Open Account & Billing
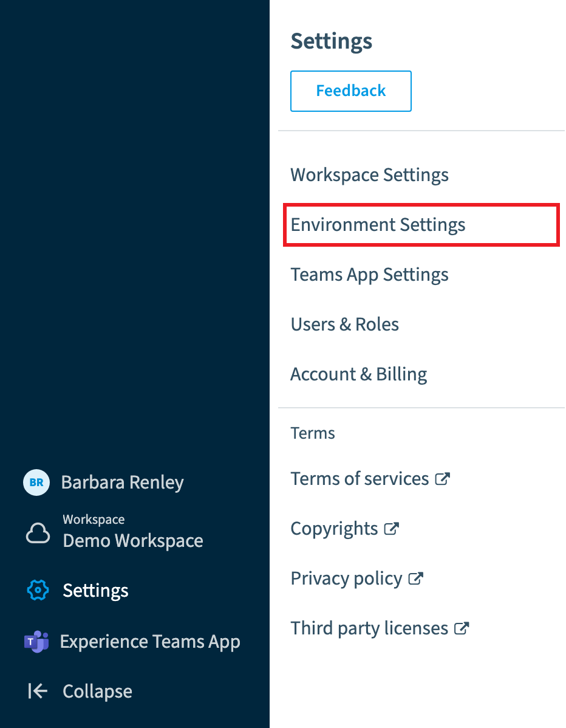The image size is (566, 728). coord(359,374)
